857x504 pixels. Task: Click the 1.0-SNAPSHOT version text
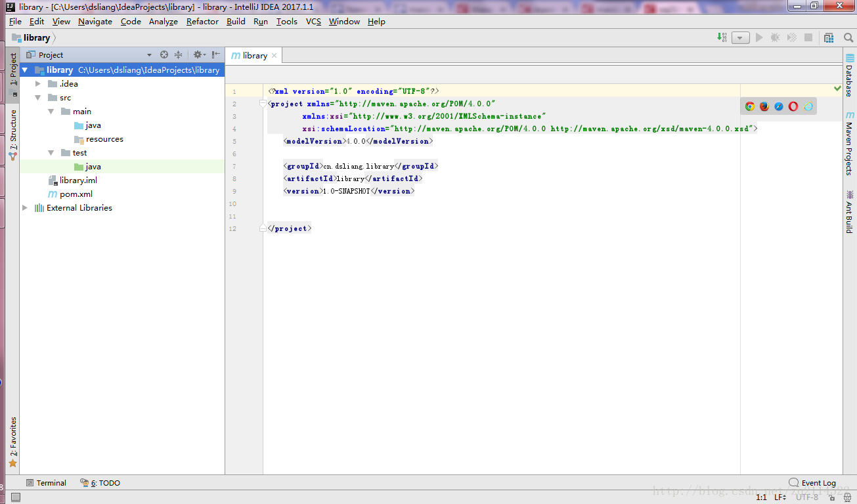[x=347, y=192]
